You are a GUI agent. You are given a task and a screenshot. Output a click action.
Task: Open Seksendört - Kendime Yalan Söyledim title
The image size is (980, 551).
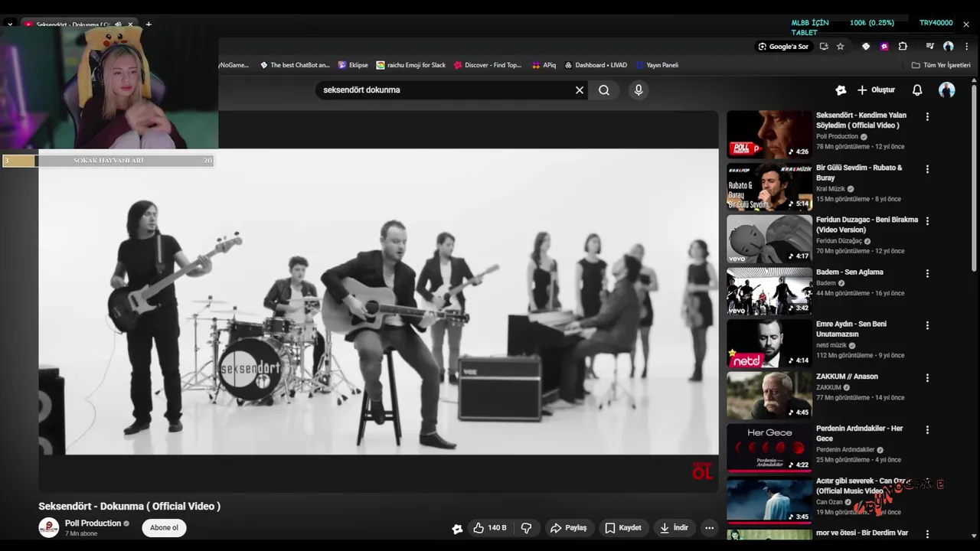tap(861, 120)
